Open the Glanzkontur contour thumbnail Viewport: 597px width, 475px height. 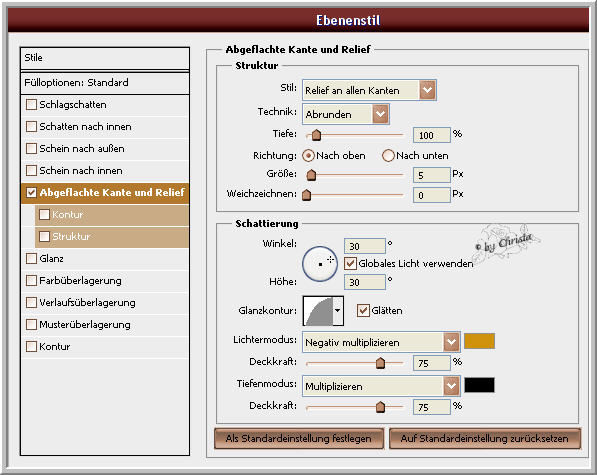pyautogui.click(x=318, y=311)
